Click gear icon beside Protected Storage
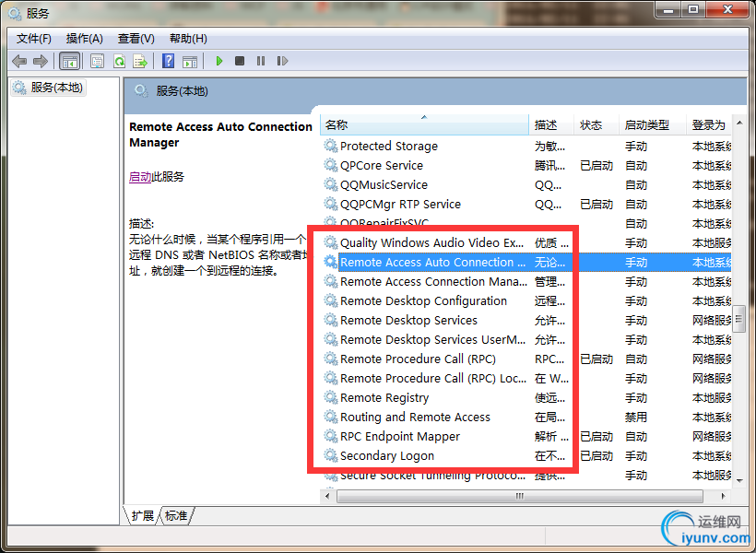756x553 pixels. [x=330, y=146]
